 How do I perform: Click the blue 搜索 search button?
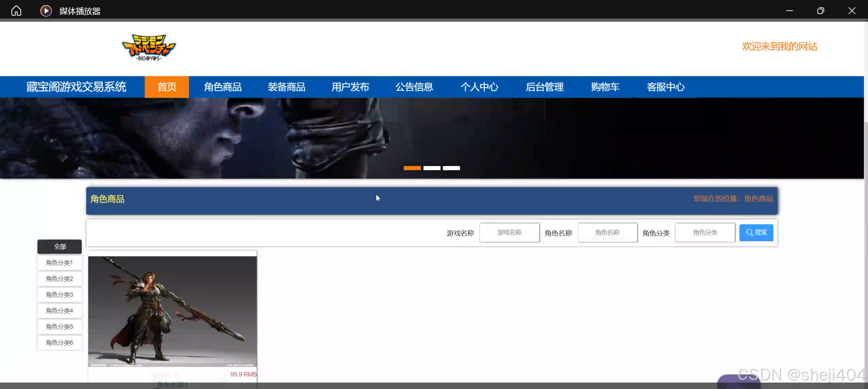[756, 232]
